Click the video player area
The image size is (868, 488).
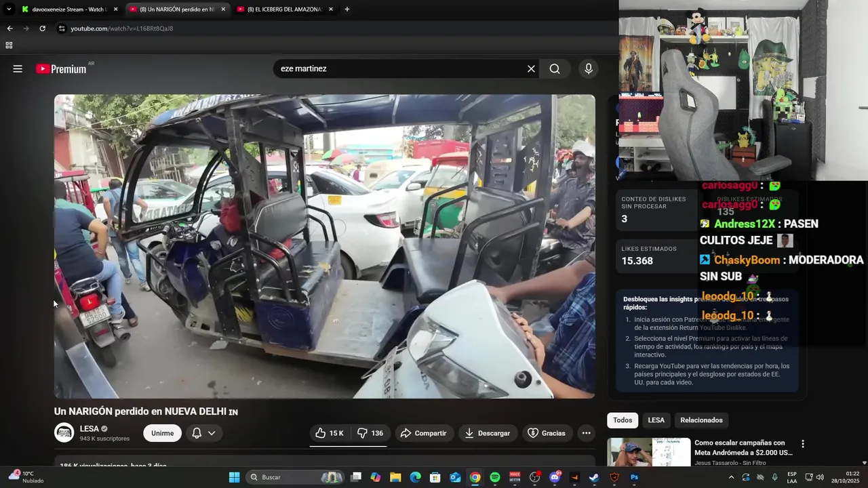point(325,246)
